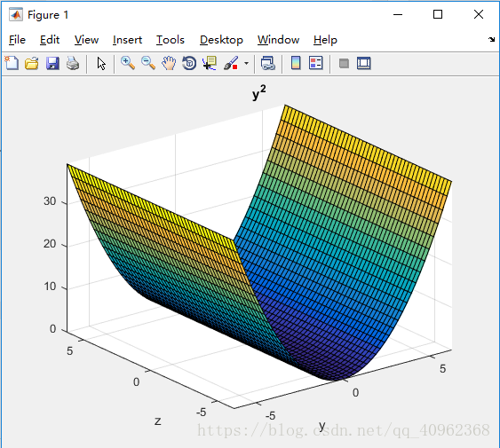The width and height of the screenshot is (500, 448).
Task: Click the Show Plot Tools icon
Action: 364,63
